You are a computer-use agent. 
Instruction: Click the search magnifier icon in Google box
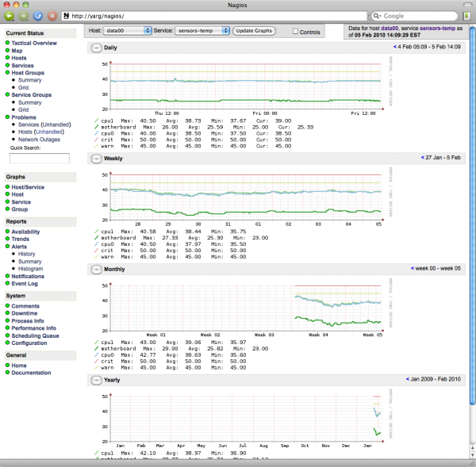pyautogui.click(x=377, y=15)
